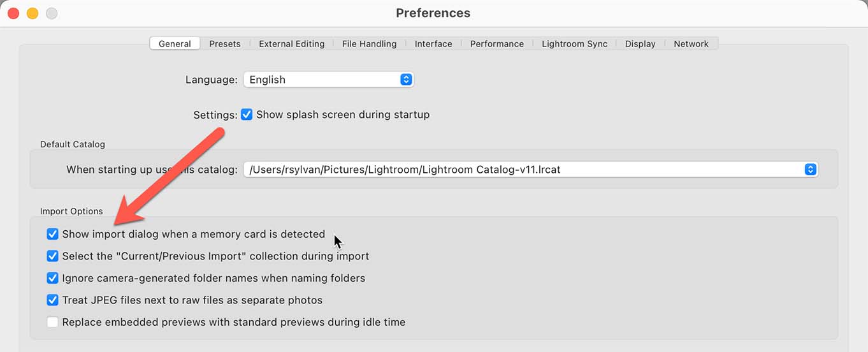Viewport: 868px width, 352px height.
Task: Select the File Handling tab
Action: [x=369, y=44]
